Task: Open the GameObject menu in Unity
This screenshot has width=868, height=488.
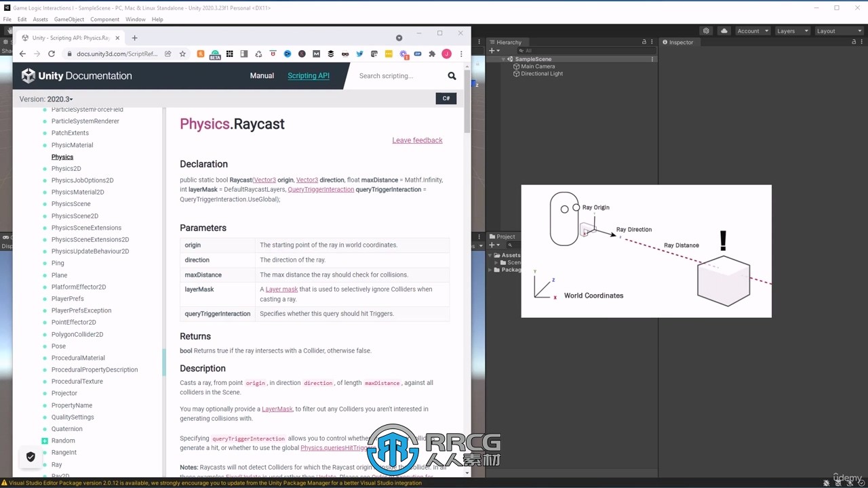Action: pyautogui.click(x=69, y=20)
